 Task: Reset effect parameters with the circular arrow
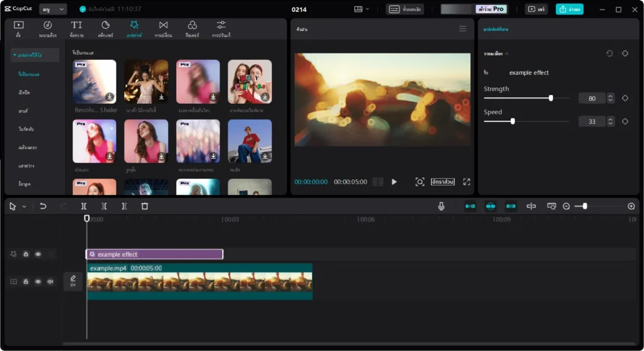(609, 53)
